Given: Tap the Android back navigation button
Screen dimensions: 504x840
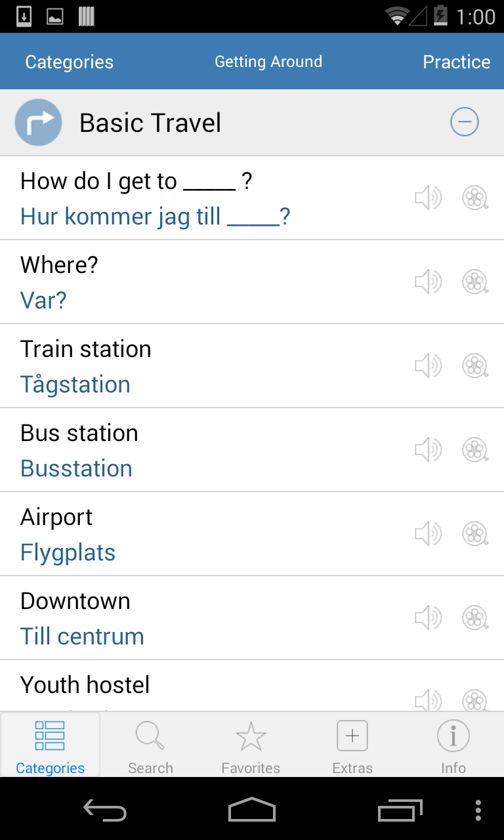Looking at the screenshot, I should (x=105, y=810).
